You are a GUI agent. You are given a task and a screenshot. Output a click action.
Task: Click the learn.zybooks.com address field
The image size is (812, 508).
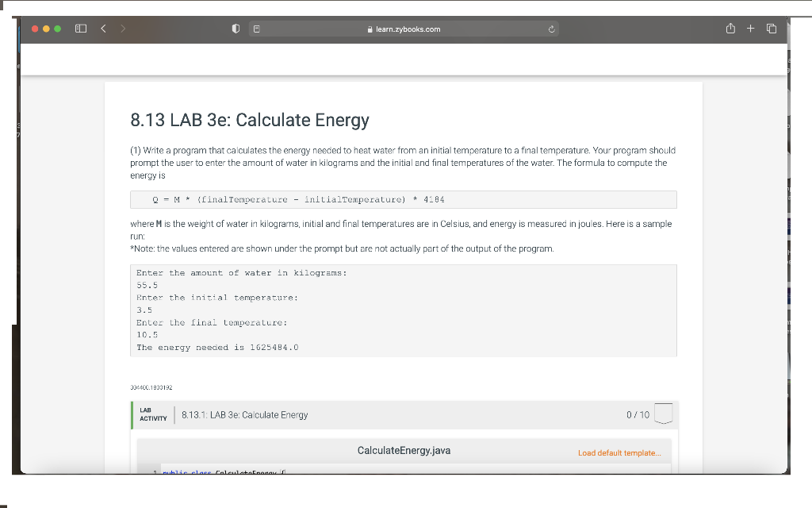(406, 28)
